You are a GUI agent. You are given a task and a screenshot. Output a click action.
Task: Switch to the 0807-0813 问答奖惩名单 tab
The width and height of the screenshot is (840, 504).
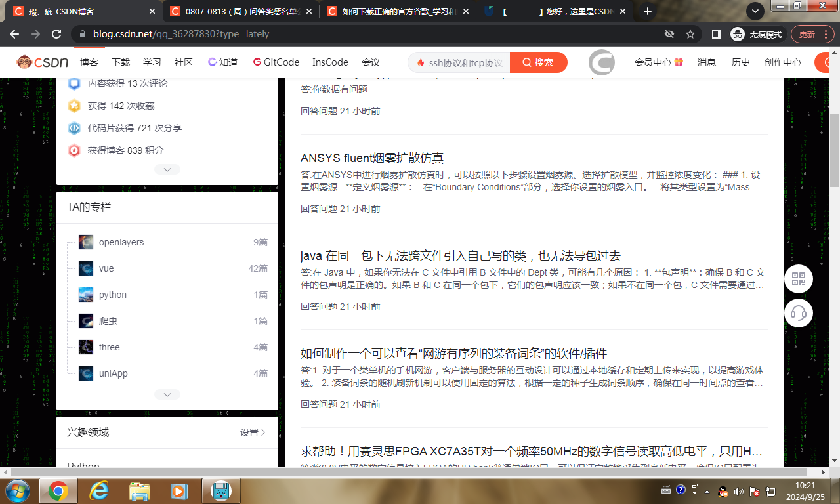pos(236,10)
